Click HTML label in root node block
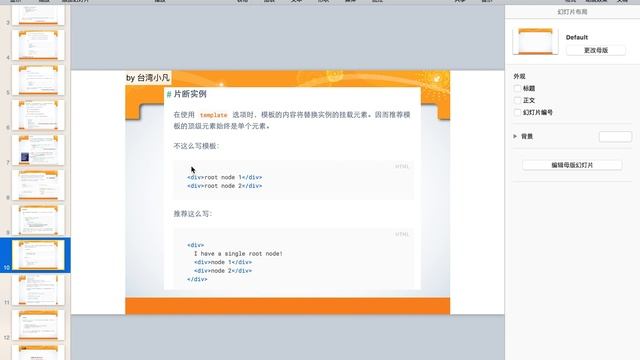This screenshot has height=360, width=640. coord(402,166)
